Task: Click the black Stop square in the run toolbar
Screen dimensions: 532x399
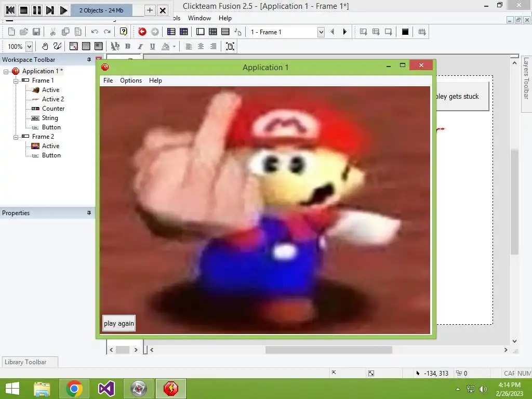Action: coord(405,32)
